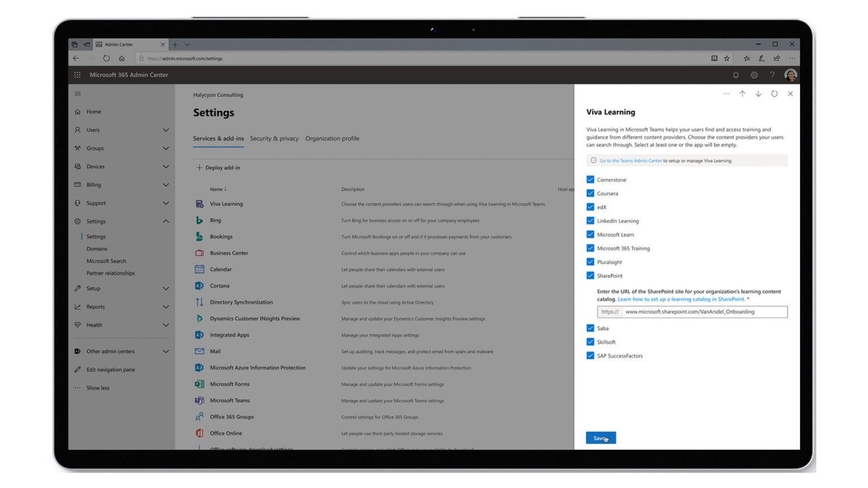Uncheck the Cornerstone checkbox
The width and height of the screenshot is (868, 488).
(x=590, y=180)
